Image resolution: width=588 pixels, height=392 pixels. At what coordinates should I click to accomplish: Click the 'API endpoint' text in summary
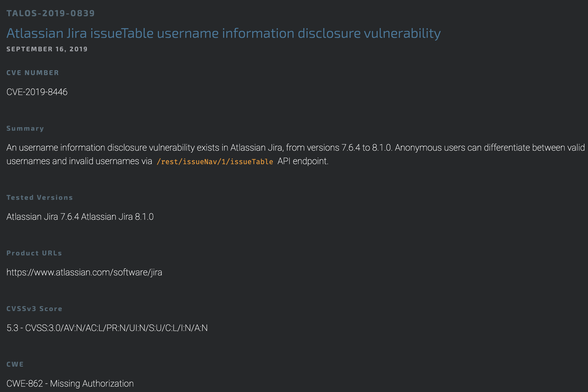pyautogui.click(x=303, y=161)
